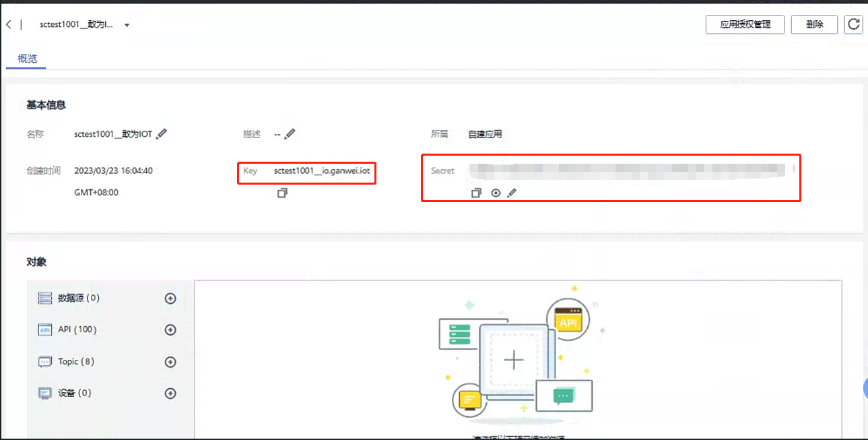The width and height of the screenshot is (868, 440).
Task: Click the API list icon
Action: 45,329
